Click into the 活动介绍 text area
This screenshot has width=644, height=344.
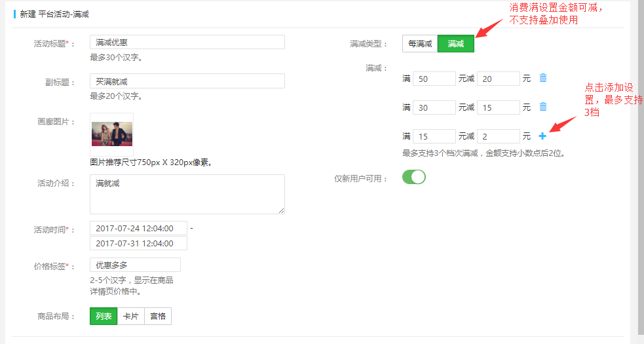(187, 194)
